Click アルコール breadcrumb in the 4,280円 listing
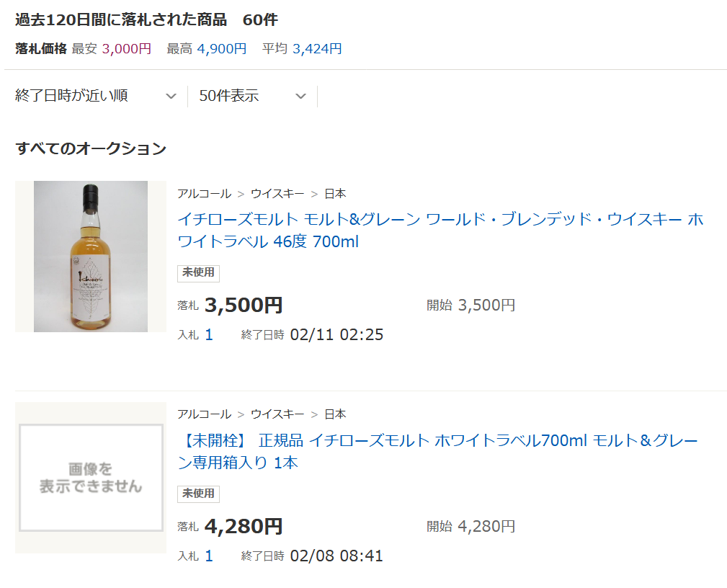This screenshot has width=727, height=588. click(204, 414)
